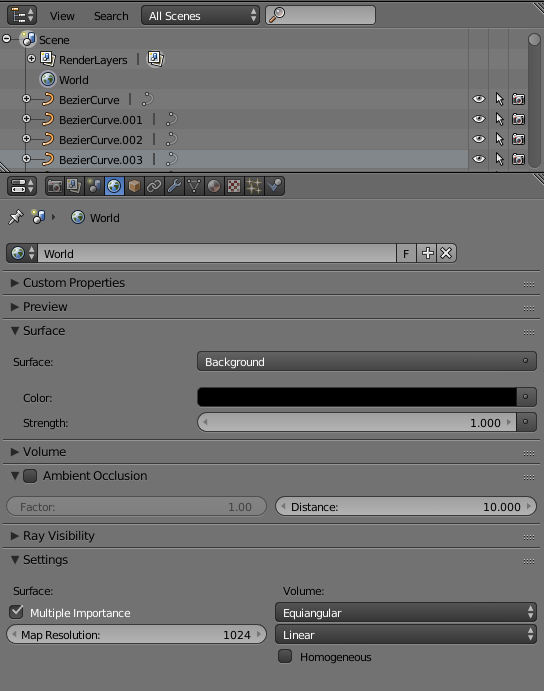
Task: Enable the Ambient Occlusion checkbox
Action: tap(30, 476)
